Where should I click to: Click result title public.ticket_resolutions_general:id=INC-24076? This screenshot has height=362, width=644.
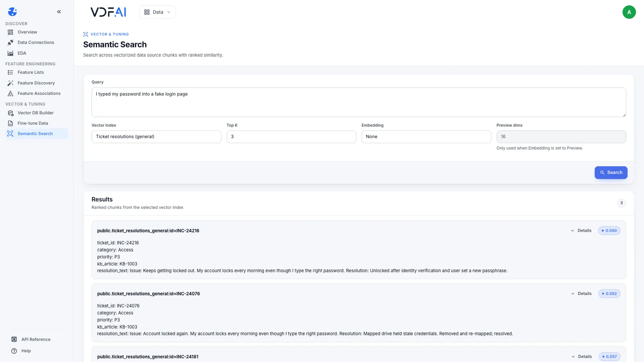[x=149, y=294]
